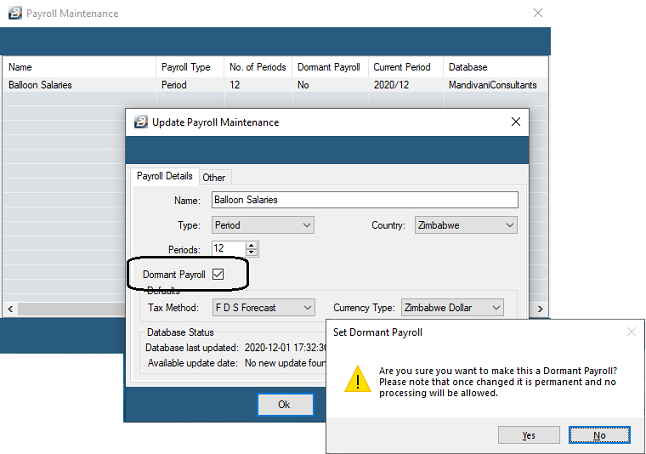Click the Current Period column header
The height and width of the screenshot is (454, 646).
click(x=406, y=67)
